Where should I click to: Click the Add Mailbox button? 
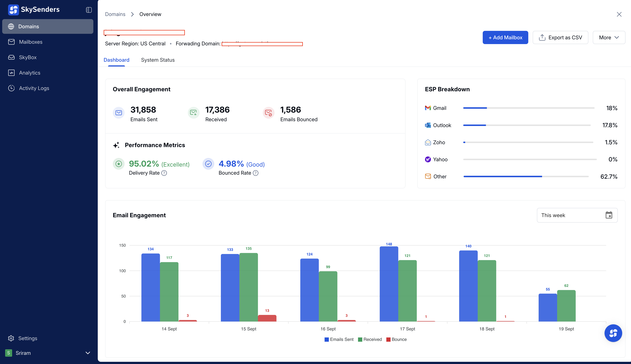[505, 37]
